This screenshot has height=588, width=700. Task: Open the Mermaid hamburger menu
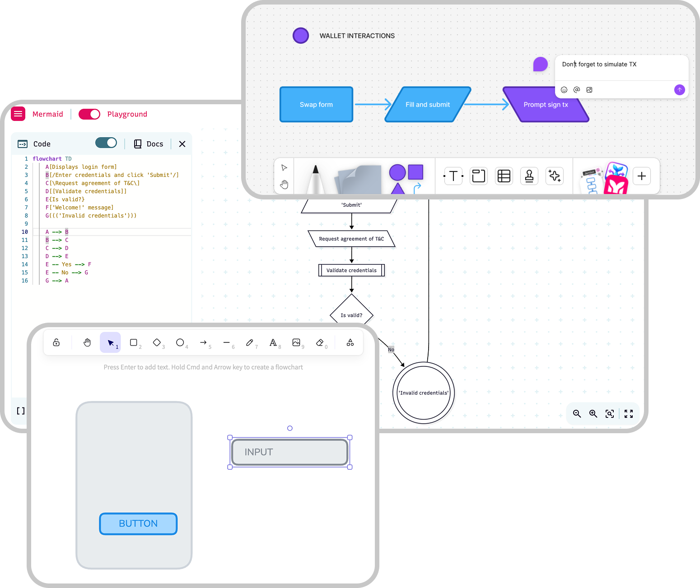18,114
